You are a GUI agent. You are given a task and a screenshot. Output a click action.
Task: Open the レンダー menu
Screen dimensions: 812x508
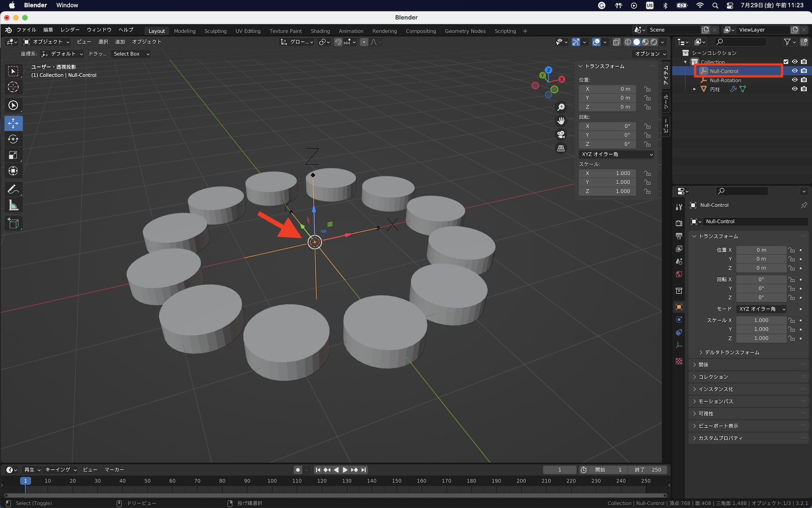[x=70, y=30]
